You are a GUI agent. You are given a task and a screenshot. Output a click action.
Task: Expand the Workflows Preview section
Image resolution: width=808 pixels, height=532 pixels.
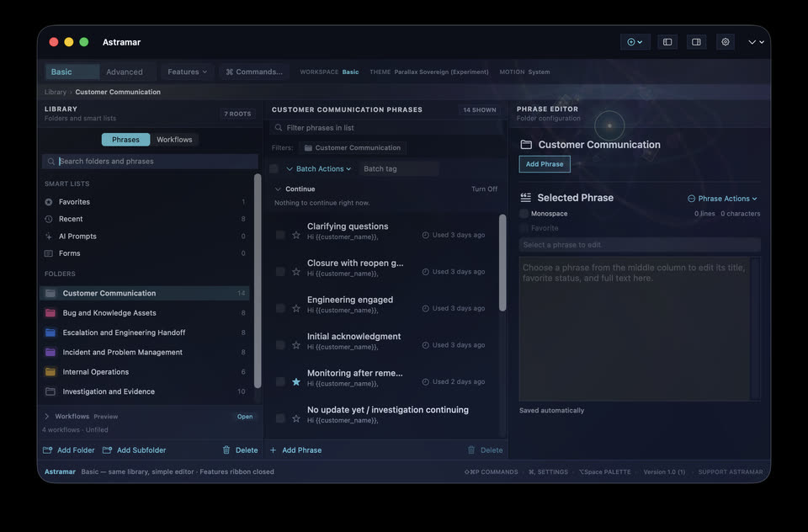pos(46,416)
